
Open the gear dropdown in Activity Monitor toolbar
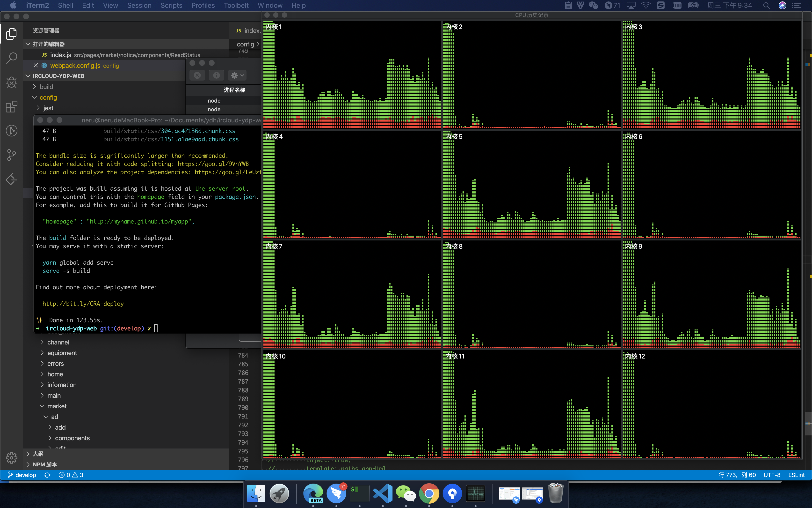pyautogui.click(x=237, y=75)
